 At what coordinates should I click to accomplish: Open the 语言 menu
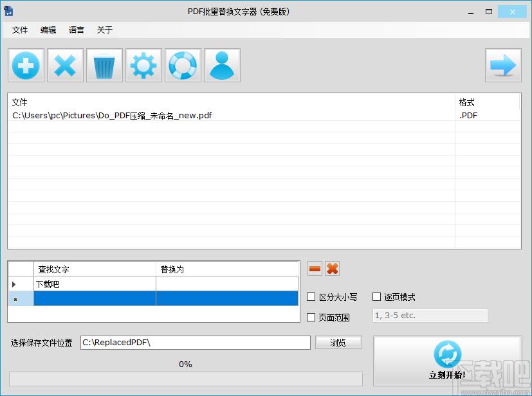[x=77, y=30]
